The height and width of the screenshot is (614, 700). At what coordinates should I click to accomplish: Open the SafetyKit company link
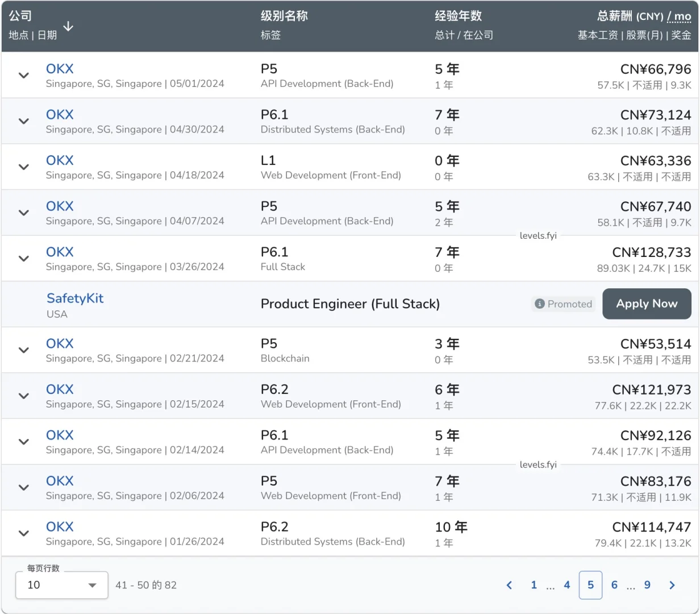pos(75,298)
